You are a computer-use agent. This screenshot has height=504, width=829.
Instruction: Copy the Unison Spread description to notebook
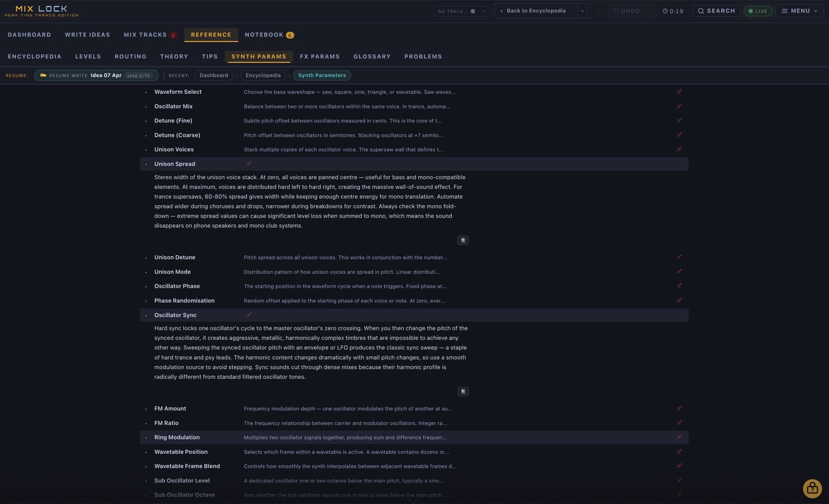[463, 240]
